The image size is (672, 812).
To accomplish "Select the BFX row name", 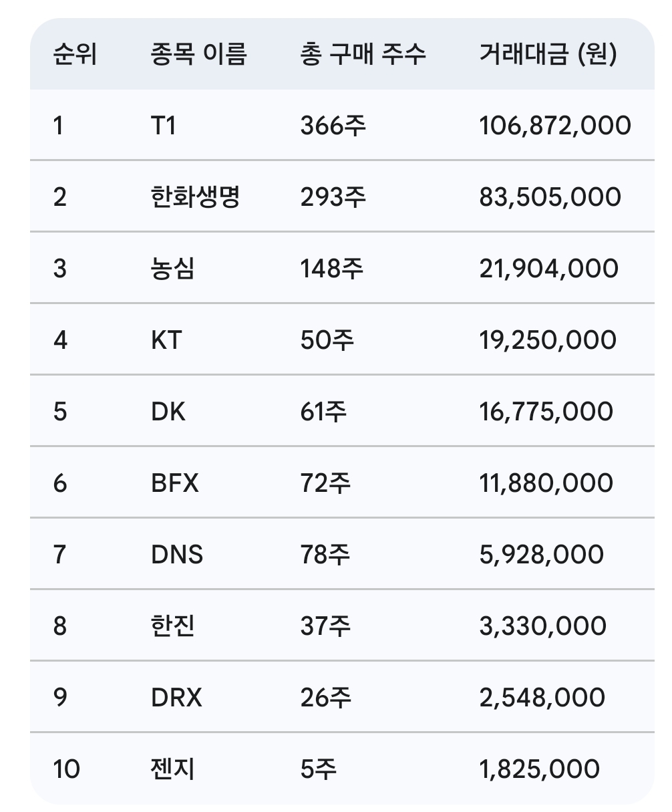I will click(x=175, y=483).
